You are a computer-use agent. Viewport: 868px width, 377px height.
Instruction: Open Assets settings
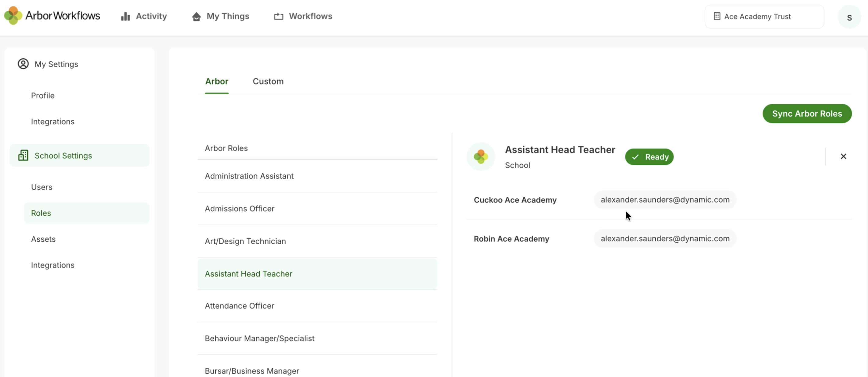[x=43, y=239]
